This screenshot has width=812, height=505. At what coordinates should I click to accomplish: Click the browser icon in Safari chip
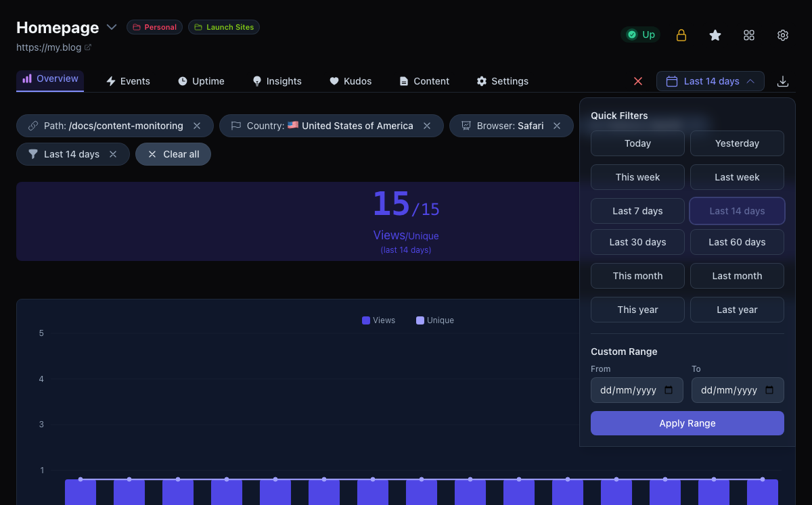466,126
